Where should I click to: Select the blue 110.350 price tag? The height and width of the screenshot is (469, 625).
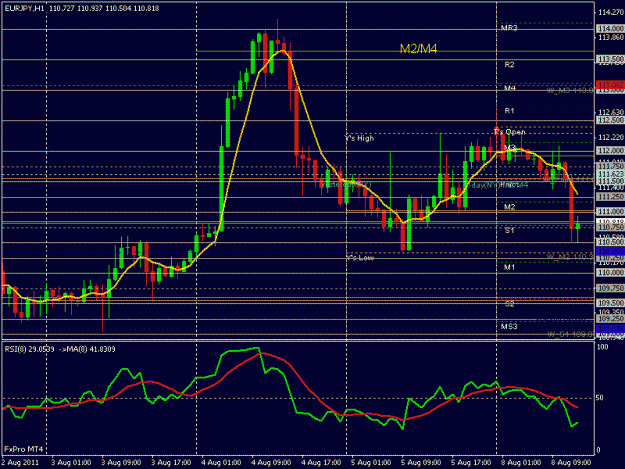click(610, 251)
